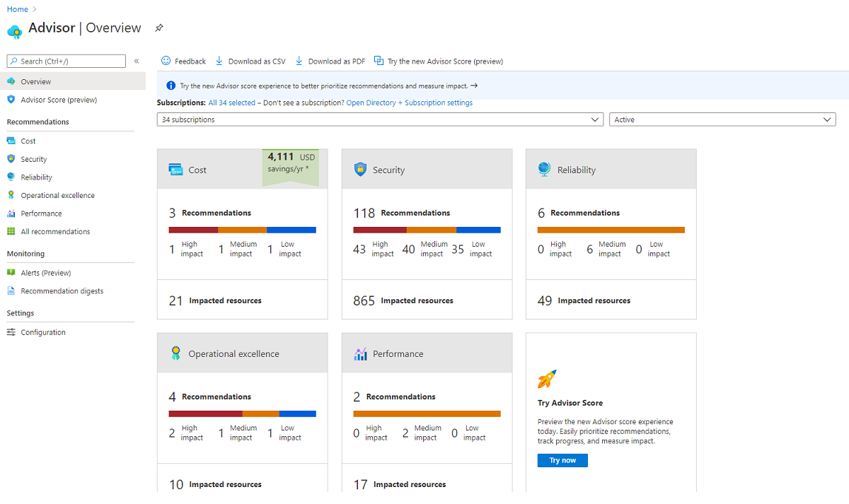Click the Download as CSV arrow icon
The height and width of the screenshot is (504, 849).
pos(219,61)
